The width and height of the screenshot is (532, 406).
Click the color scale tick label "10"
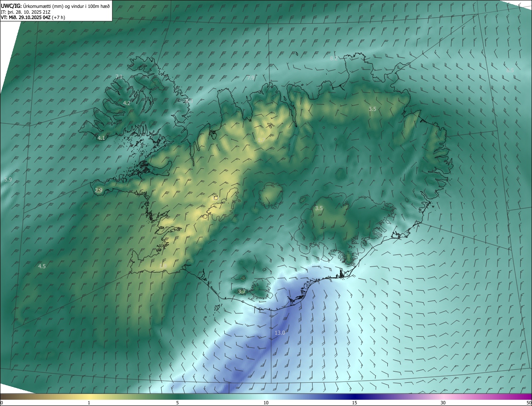point(266,403)
